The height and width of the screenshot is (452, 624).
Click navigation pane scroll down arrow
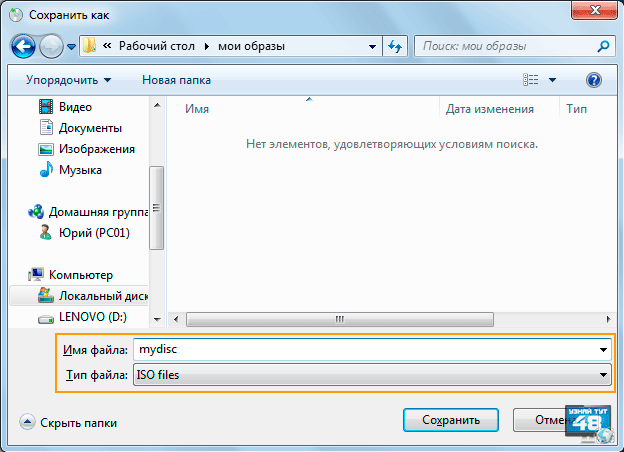(157, 320)
